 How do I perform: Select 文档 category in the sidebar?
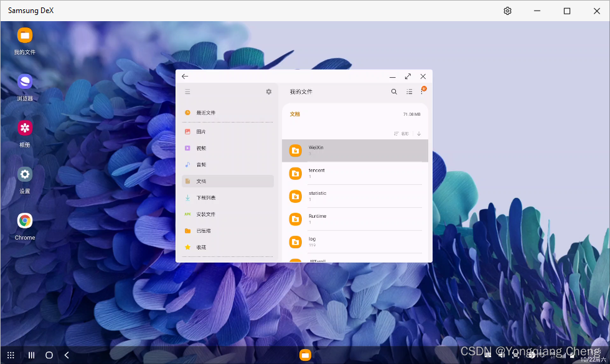228,181
